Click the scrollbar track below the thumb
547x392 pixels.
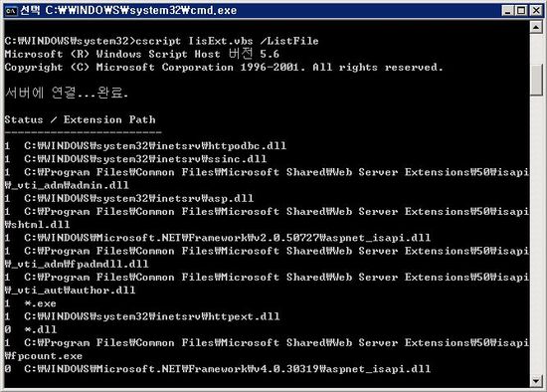point(536,234)
